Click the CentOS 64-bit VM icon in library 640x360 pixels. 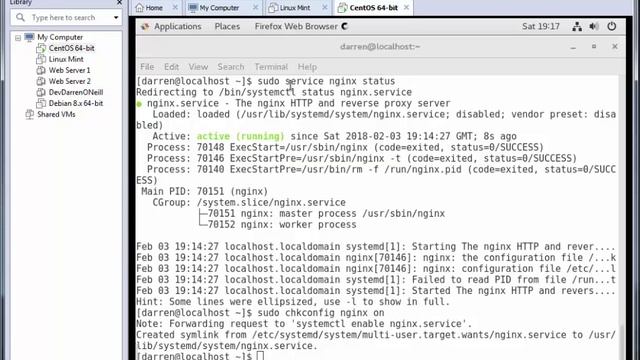[x=41, y=48]
